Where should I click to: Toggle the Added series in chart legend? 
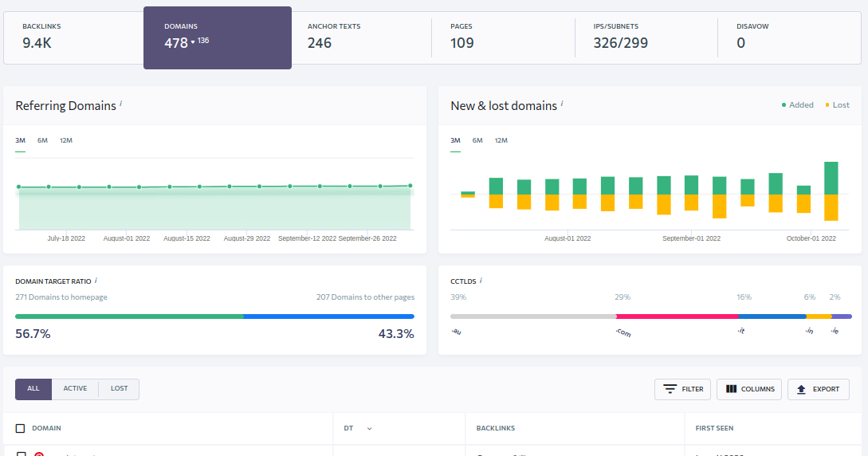pos(797,105)
